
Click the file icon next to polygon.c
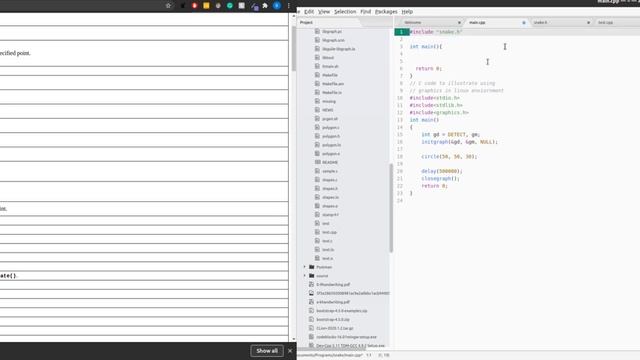point(317,127)
